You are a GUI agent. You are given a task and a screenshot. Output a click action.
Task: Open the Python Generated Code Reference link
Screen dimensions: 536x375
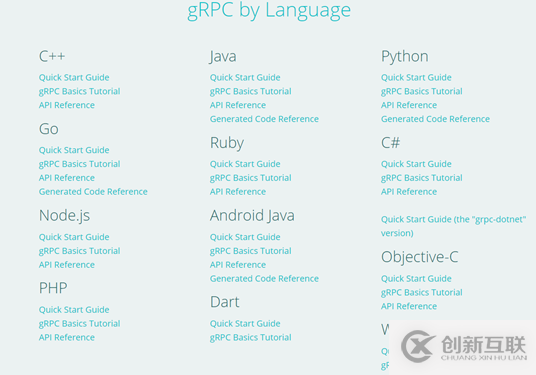pos(436,119)
